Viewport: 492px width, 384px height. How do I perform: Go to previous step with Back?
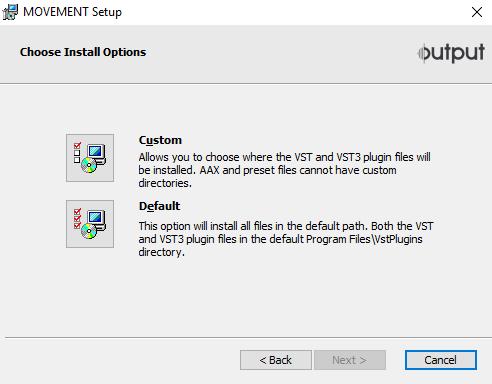point(276,360)
